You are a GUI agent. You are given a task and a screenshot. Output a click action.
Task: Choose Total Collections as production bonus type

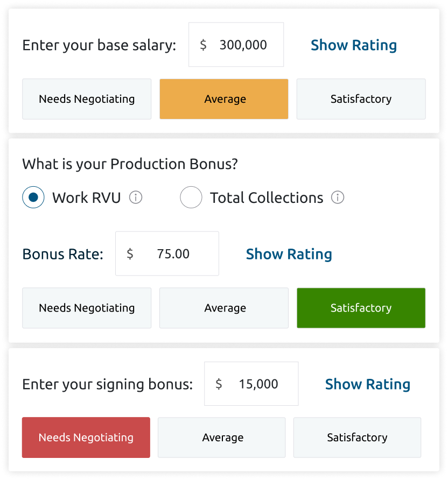191,197
